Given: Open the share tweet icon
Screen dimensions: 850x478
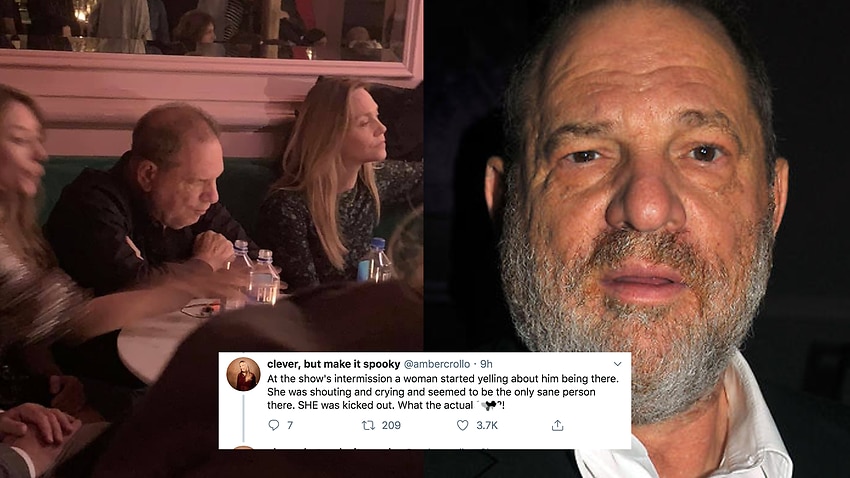Looking at the screenshot, I should click(x=557, y=425).
